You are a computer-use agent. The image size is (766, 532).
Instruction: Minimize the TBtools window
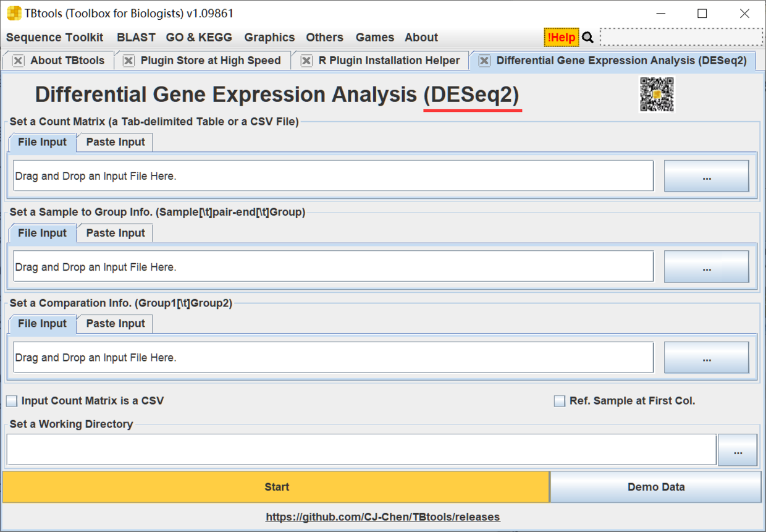coord(660,14)
